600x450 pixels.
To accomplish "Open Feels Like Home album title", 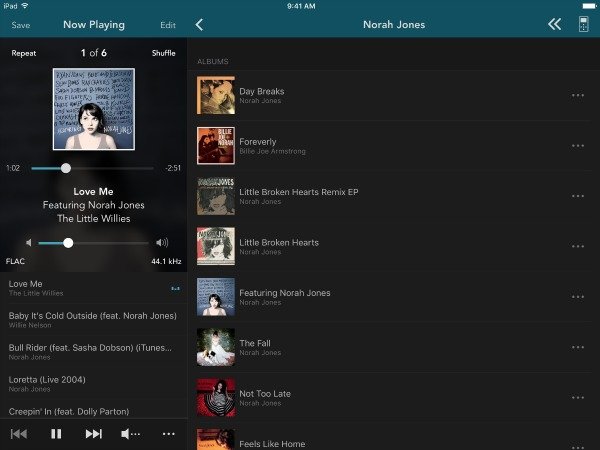I will pos(272,444).
